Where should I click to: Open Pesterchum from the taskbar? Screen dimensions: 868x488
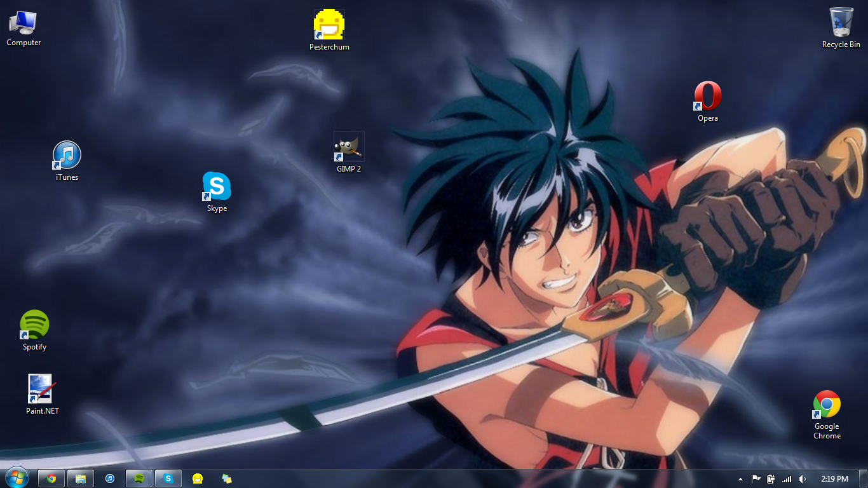[197, 478]
